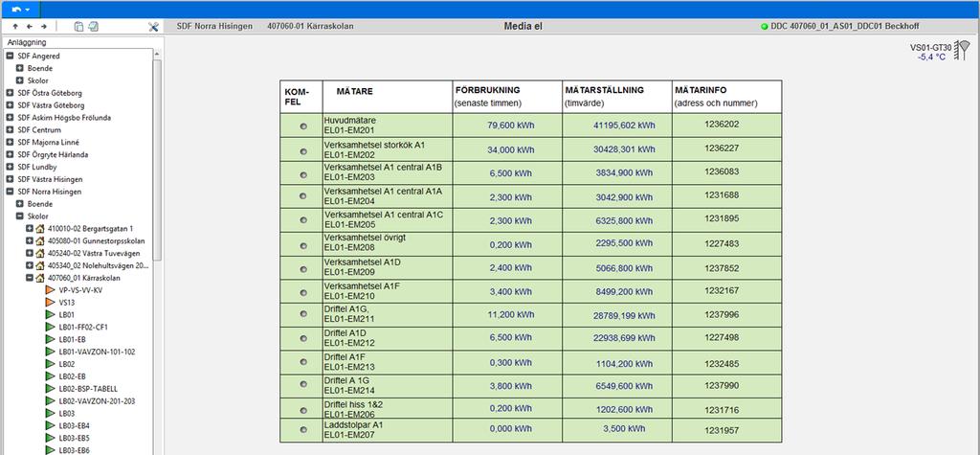Click green arrow icon for LB01-VAVZON-101-102

click(50, 352)
